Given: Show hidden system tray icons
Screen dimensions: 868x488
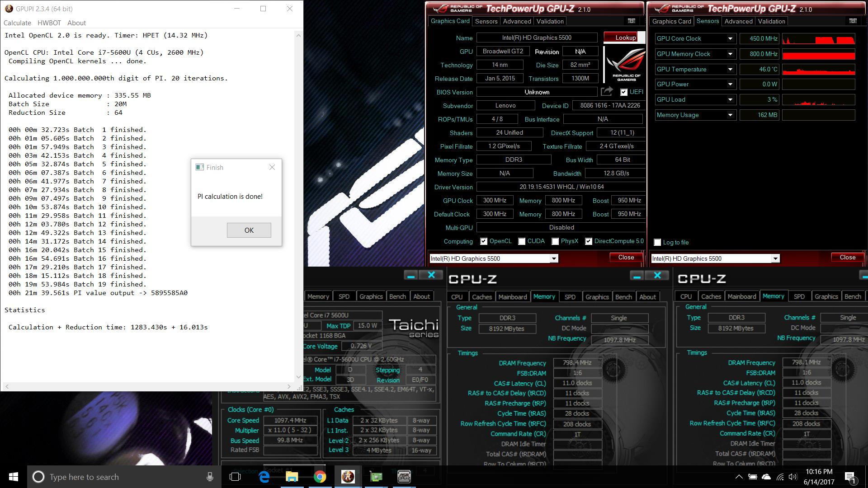Looking at the screenshot, I should pos(739,477).
